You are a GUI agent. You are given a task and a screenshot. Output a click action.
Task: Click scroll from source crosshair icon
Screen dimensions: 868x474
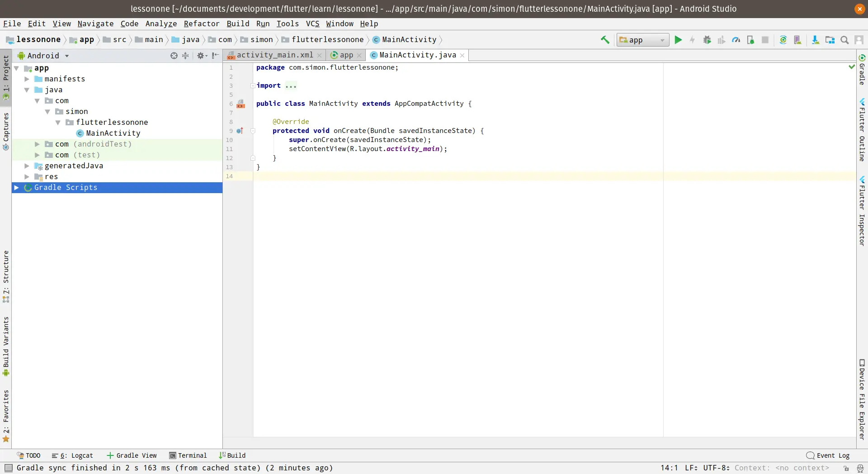coord(174,56)
